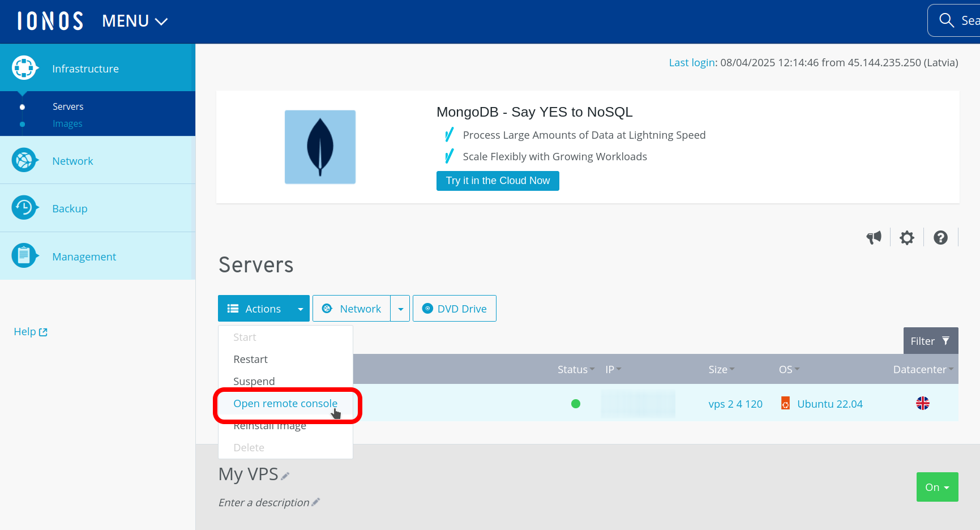This screenshot has height=530, width=980.
Task: Open the Infrastructure sidebar section
Action: [97, 69]
